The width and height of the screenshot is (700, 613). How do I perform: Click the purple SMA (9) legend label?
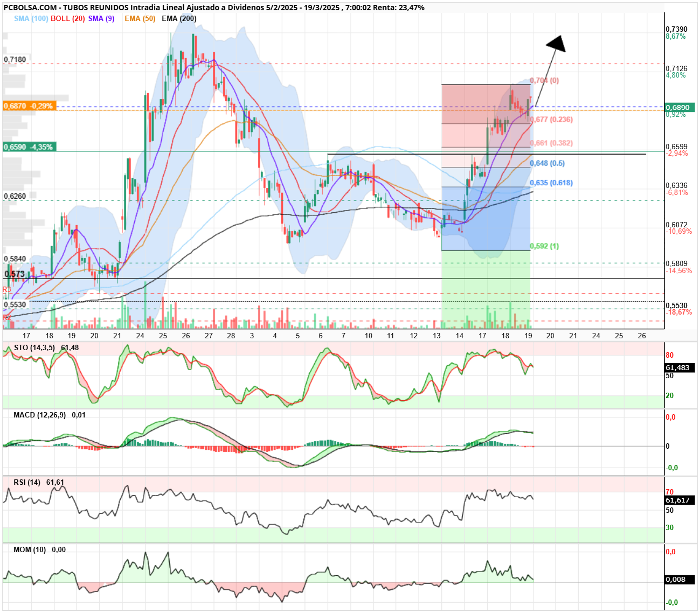coord(101,18)
